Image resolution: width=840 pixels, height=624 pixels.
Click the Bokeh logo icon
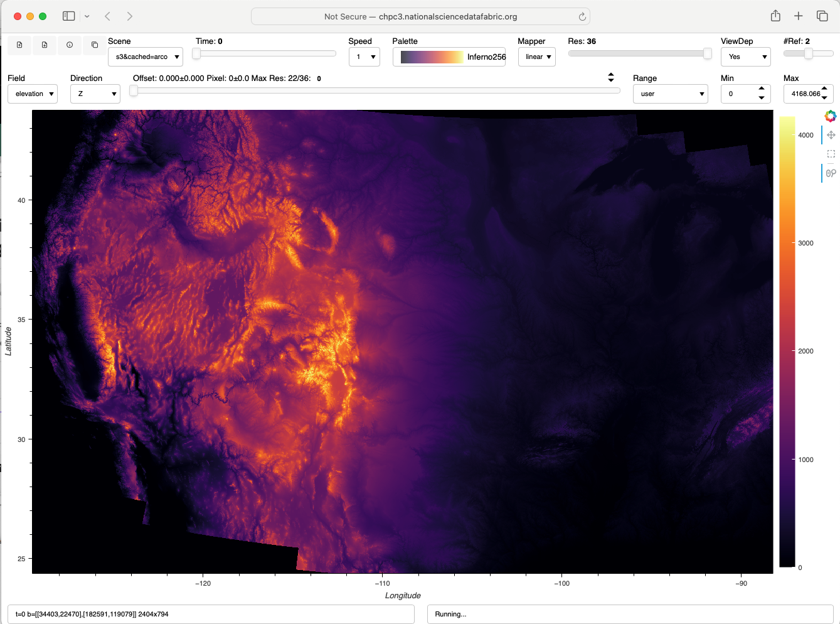point(831,116)
